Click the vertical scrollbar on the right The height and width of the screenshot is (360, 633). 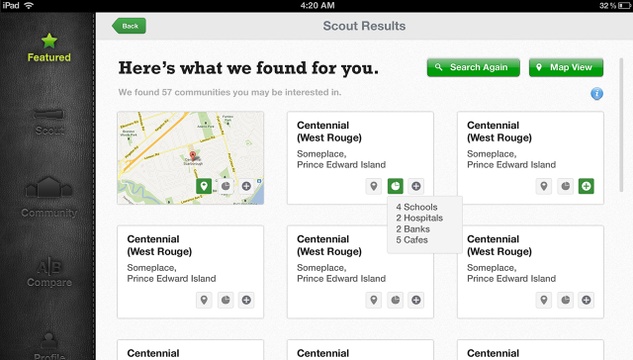tap(622, 125)
